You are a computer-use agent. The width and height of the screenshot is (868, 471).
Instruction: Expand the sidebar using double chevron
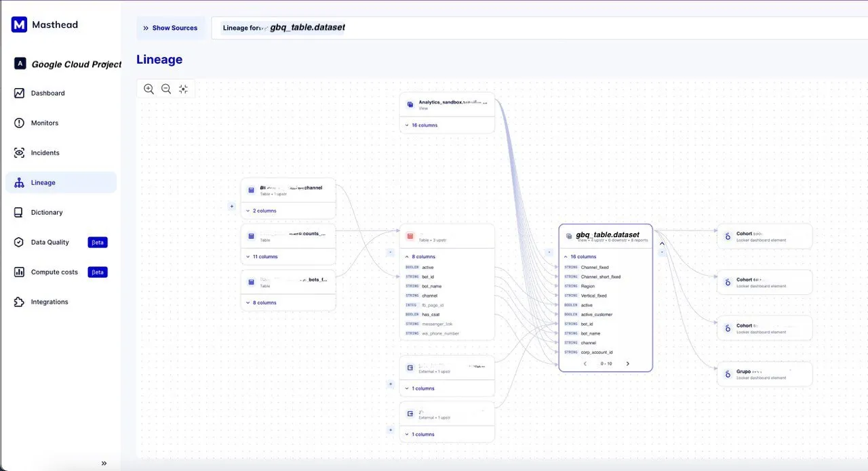(x=104, y=464)
